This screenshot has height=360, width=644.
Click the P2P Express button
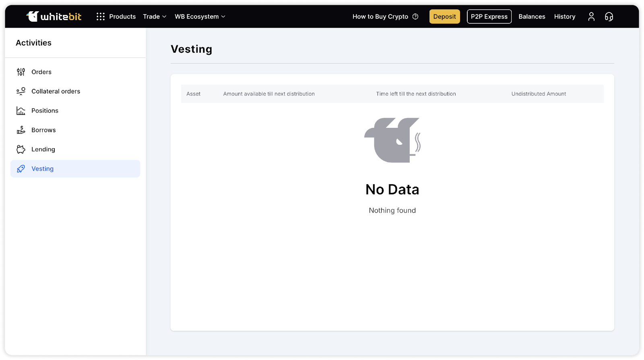coord(489,16)
